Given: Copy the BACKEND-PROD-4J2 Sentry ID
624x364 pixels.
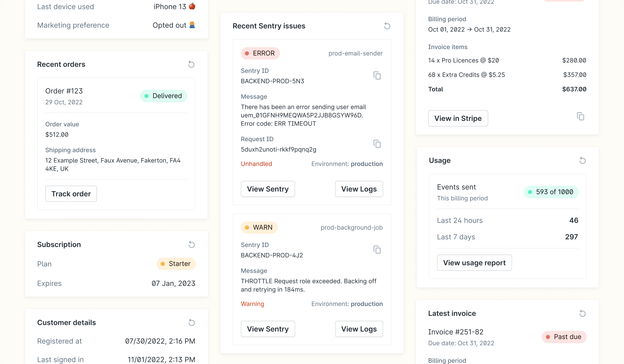Looking at the screenshot, I should click(377, 250).
